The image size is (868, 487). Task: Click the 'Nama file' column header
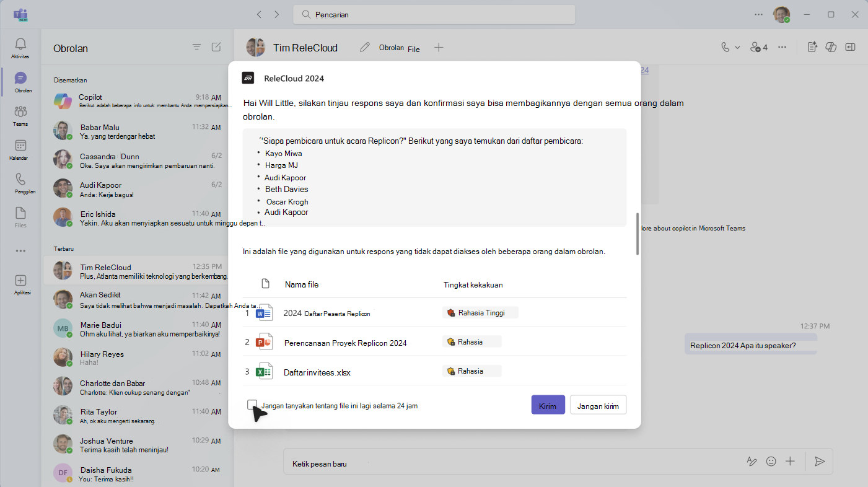point(302,284)
